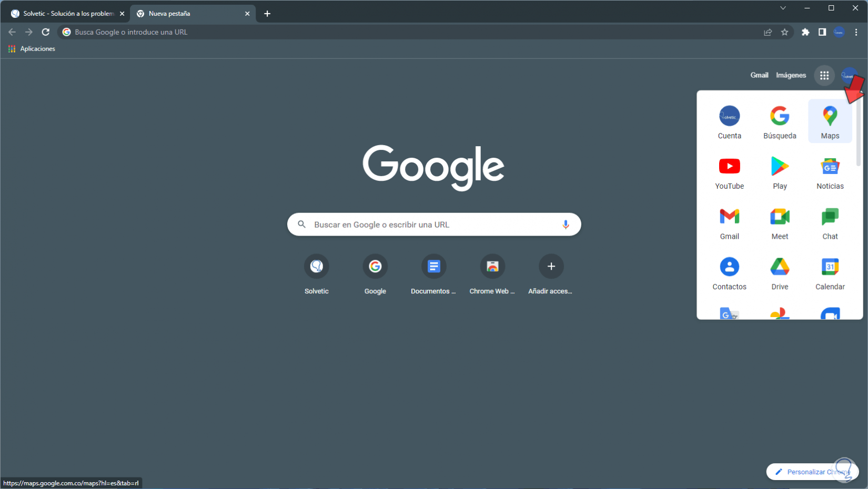Open the Cuenta app in Google apps panel
This screenshot has height=489, width=868.
coord(729,121)
